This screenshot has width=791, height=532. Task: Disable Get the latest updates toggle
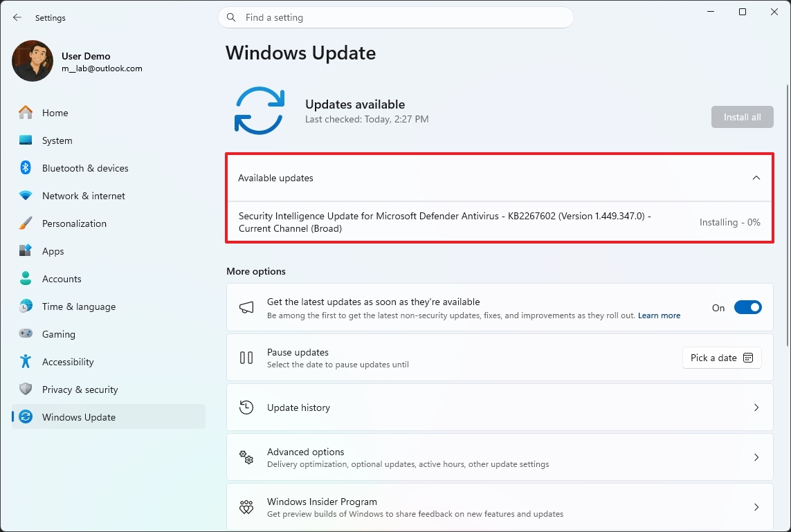pyautogui.click(x=747, y=307)
